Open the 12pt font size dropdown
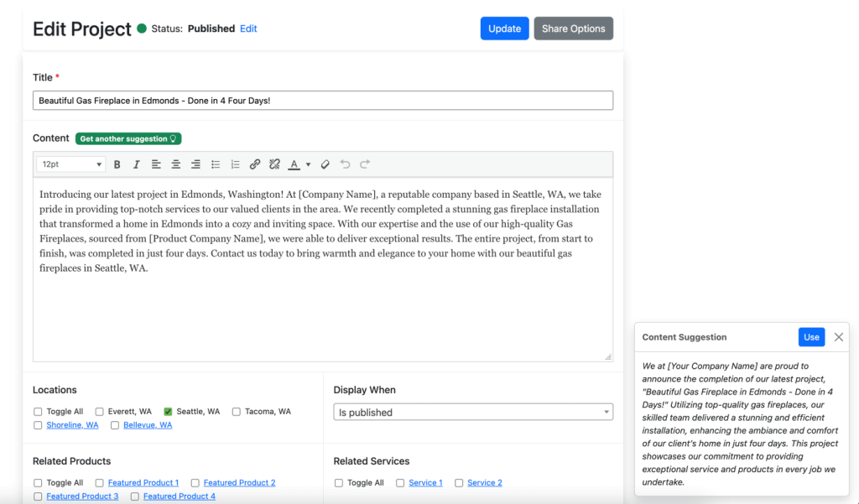 coord(70,164)
